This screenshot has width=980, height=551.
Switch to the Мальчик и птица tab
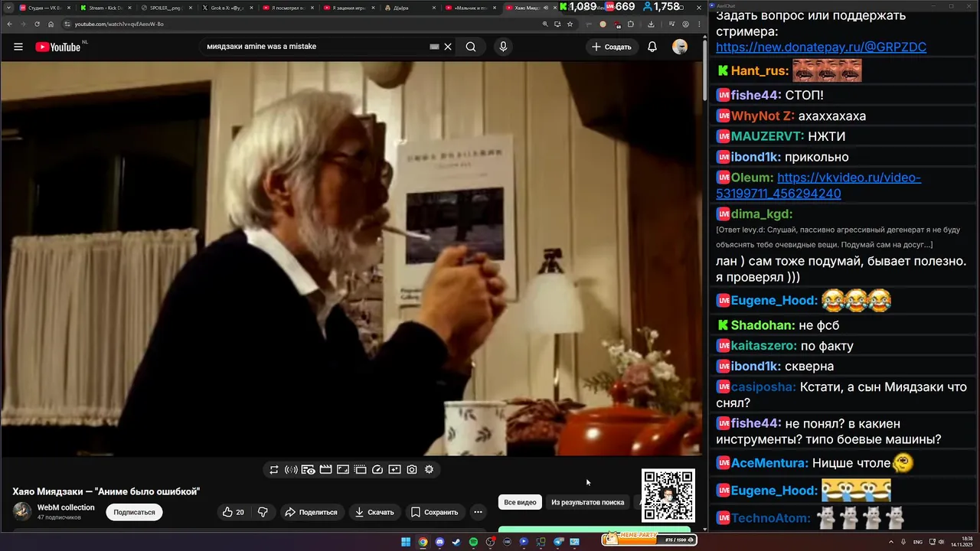tap(470, 8)
